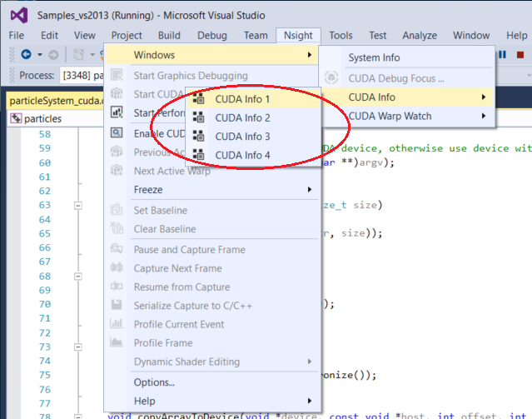Switch to the particleSystem_cuda file tab
Screen dimensions: 532x419
(x=55, y=101)
